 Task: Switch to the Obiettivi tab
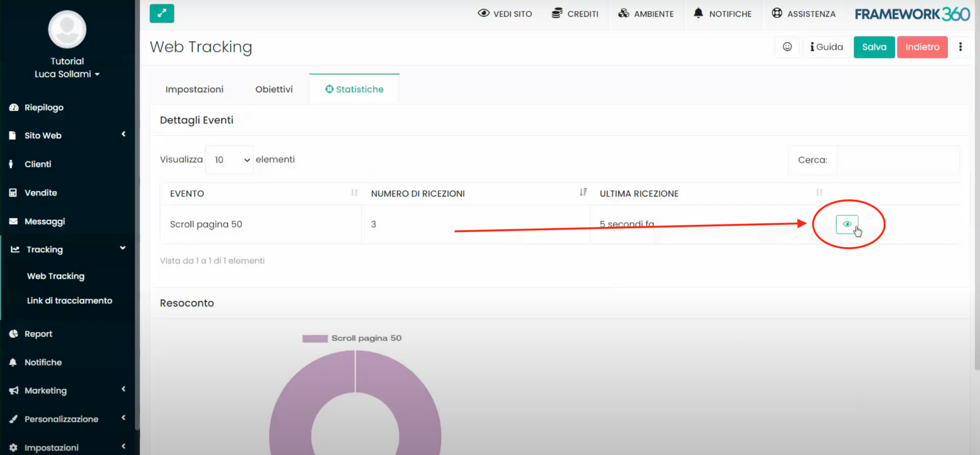(x=274, y=89)
